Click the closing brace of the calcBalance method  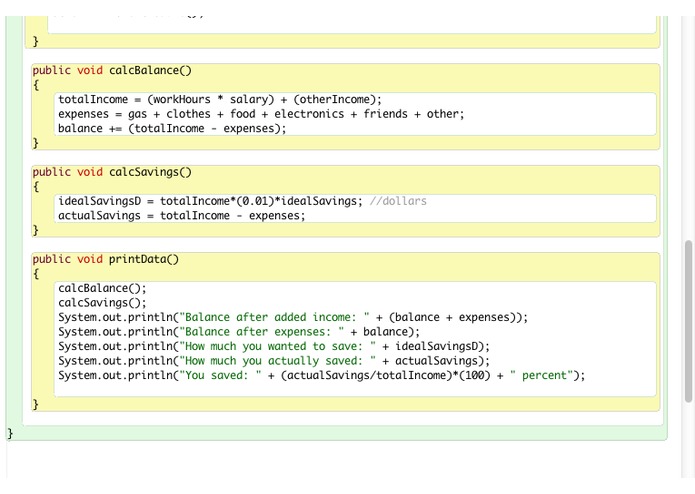tap(35, 143)
